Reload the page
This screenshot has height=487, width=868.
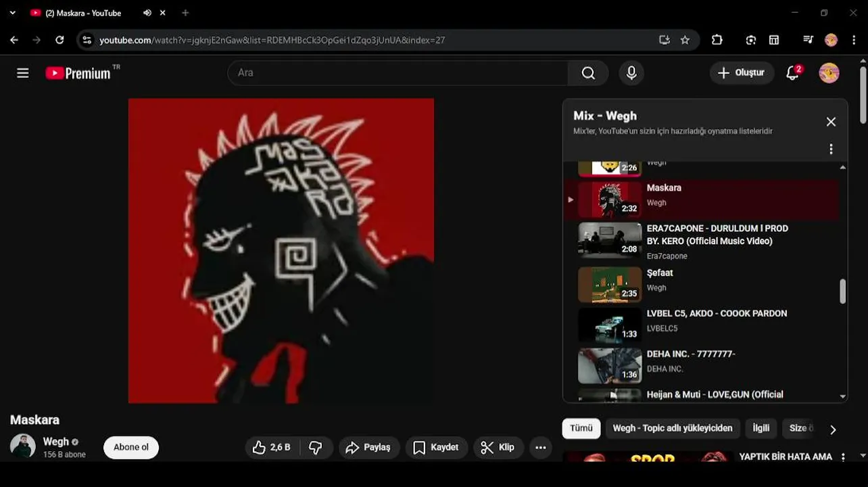coord(59,40)
